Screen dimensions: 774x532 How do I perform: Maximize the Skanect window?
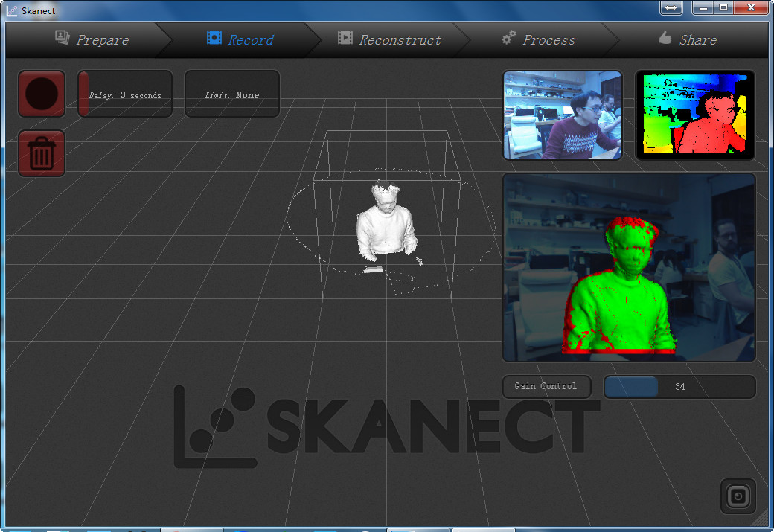point(723,7)
